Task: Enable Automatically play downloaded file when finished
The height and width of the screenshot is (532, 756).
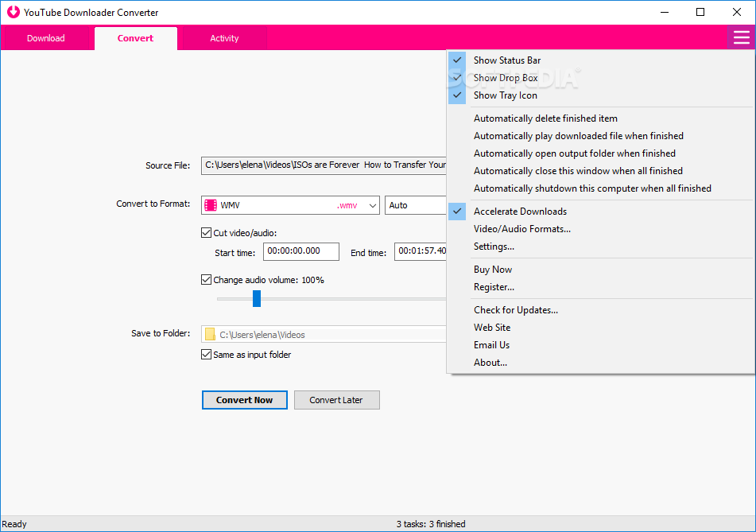Action: pos(600,135)
